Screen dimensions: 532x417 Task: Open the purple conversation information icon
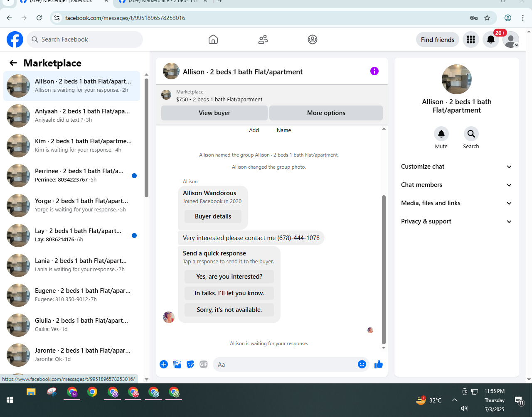pos(374,71)
